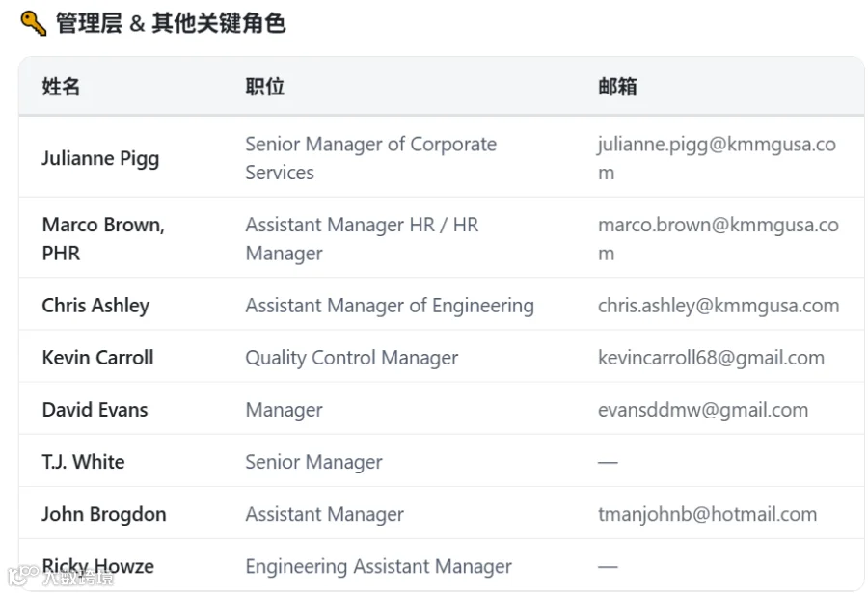868x593 pixels.
Task: Click the 管理层 & 其他关键角色 heading
Action: (x=171, y=23)
